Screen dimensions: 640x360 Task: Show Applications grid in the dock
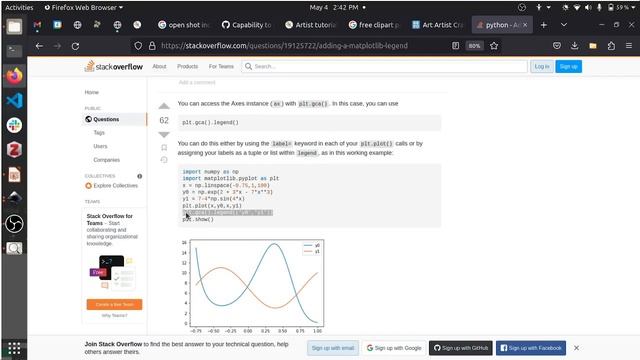(14, 348)
